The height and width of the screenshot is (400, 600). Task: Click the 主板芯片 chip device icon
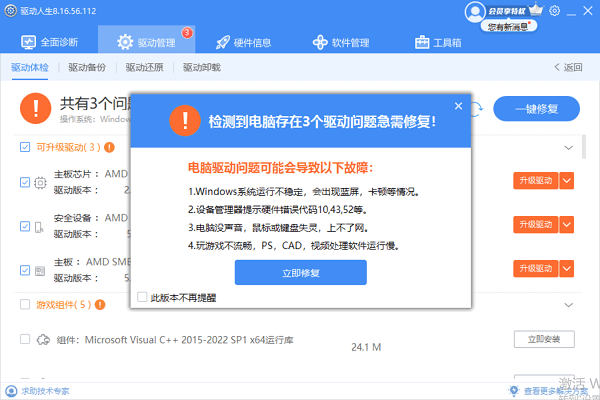click(x=40, y=183)
